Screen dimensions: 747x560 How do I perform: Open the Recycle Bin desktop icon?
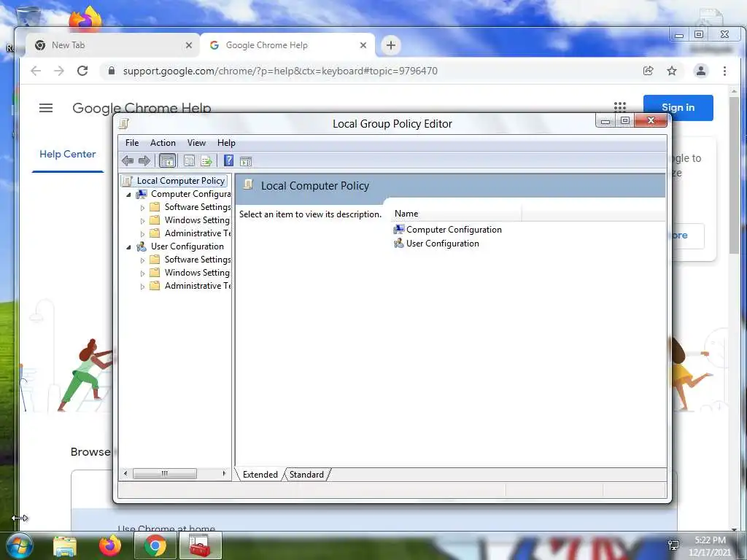(x=28, y=16)
